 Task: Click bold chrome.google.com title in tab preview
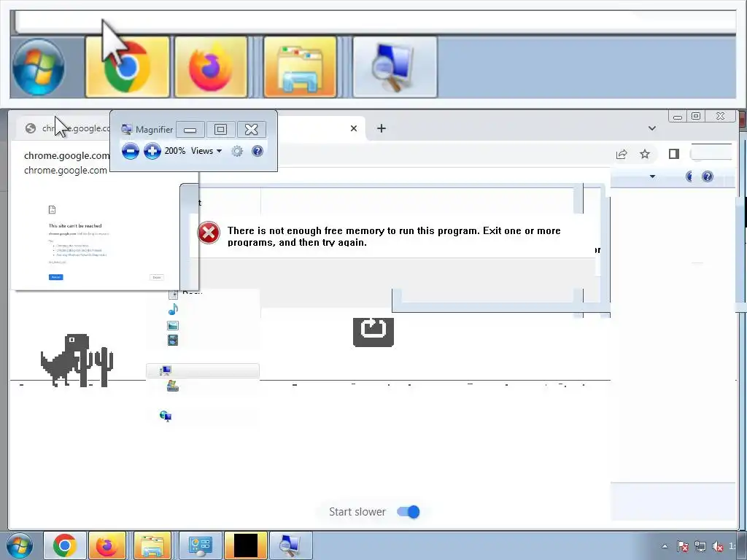coord(66,156)
